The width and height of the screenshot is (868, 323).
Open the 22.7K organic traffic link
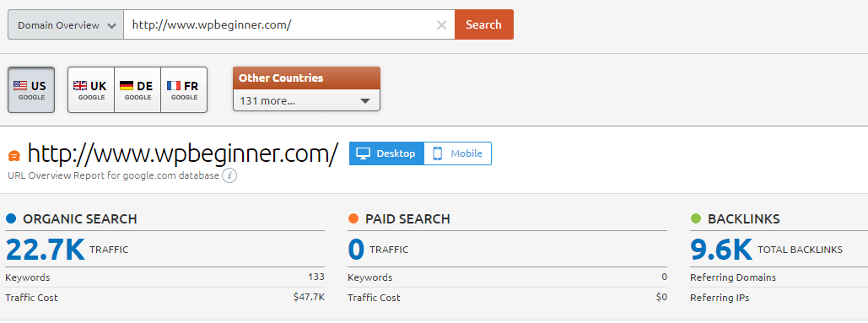(x=46, y=250)
